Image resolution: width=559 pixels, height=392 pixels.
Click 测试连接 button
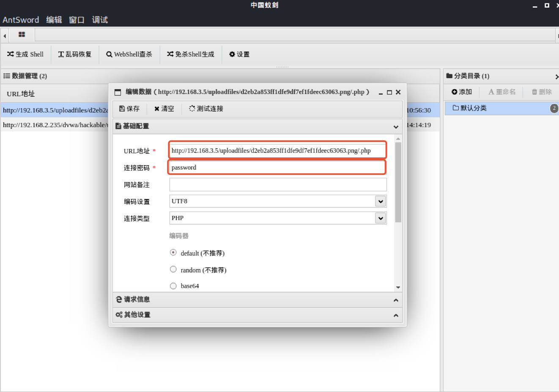click(206, 109)
